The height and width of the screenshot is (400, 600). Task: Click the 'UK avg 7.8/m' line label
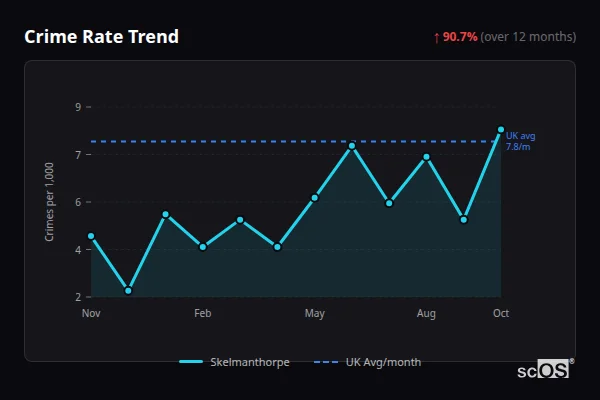pos(520,141)
